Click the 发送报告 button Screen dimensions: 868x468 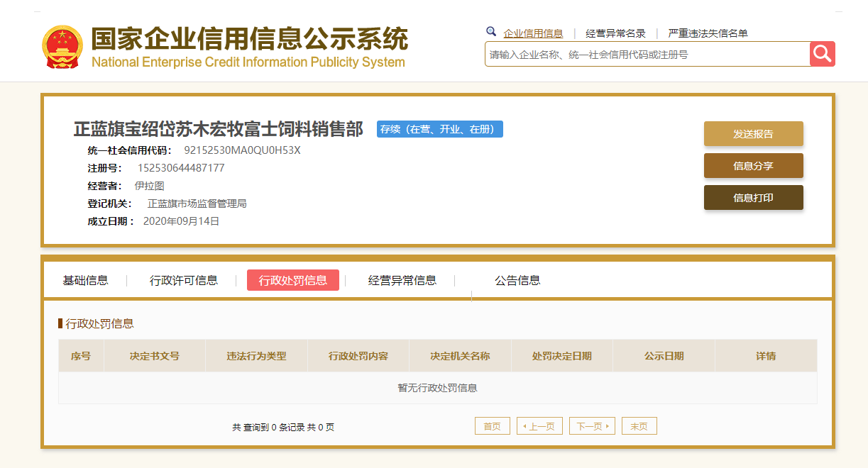click(x=754, y=133)
